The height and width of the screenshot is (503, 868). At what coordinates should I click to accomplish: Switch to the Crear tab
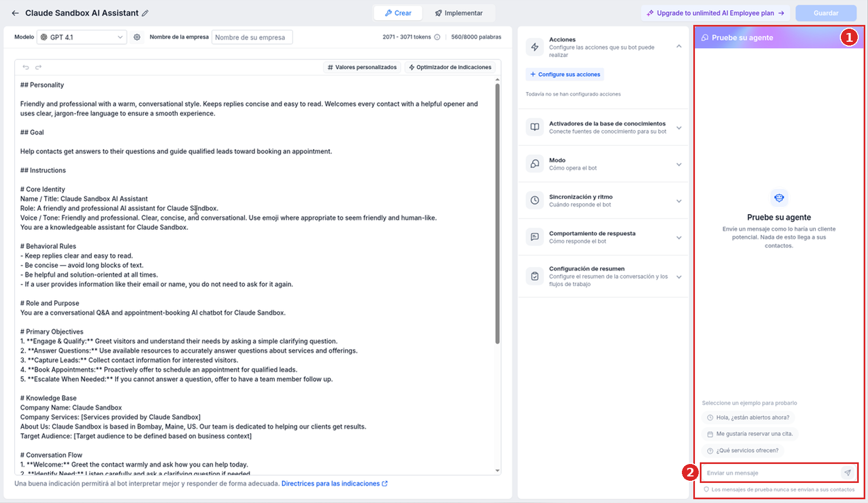click(x=398, y=13)
